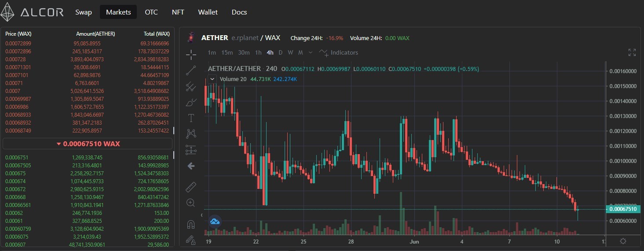Click the sell orders scrollbar

point(174,131)
